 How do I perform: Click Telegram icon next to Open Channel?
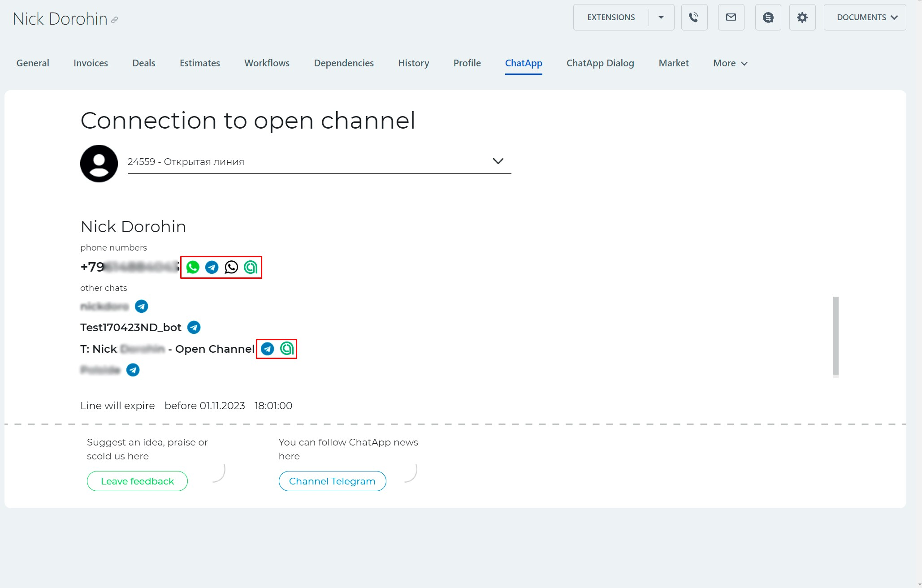268,349
